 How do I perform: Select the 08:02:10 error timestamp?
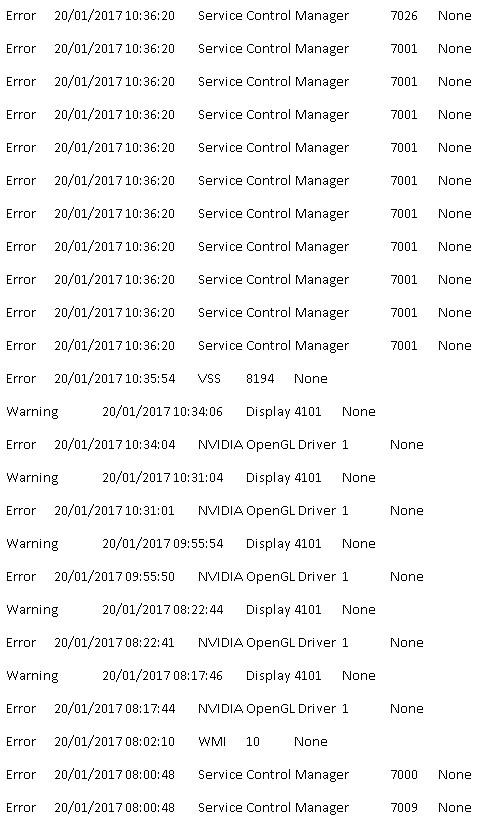tap(114, 742)
